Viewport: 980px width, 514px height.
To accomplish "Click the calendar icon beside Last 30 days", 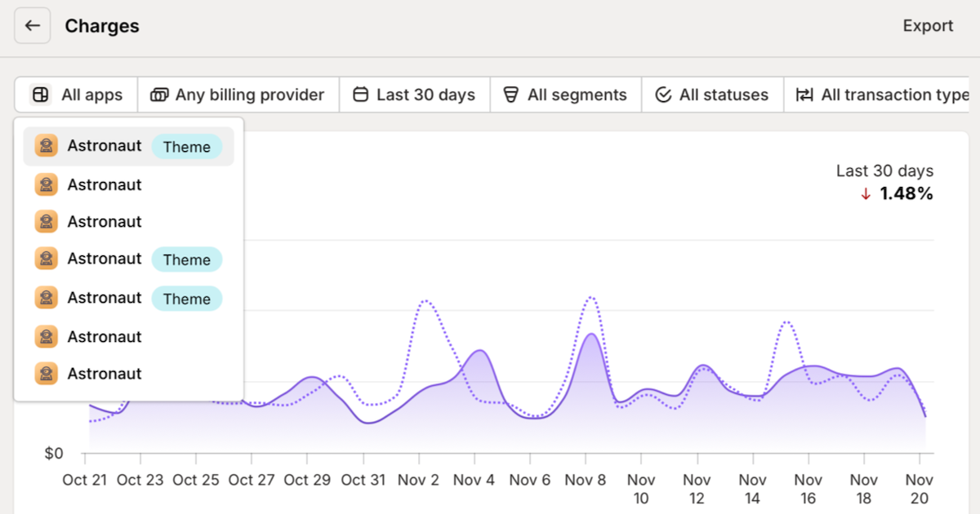I will (360, 95).
